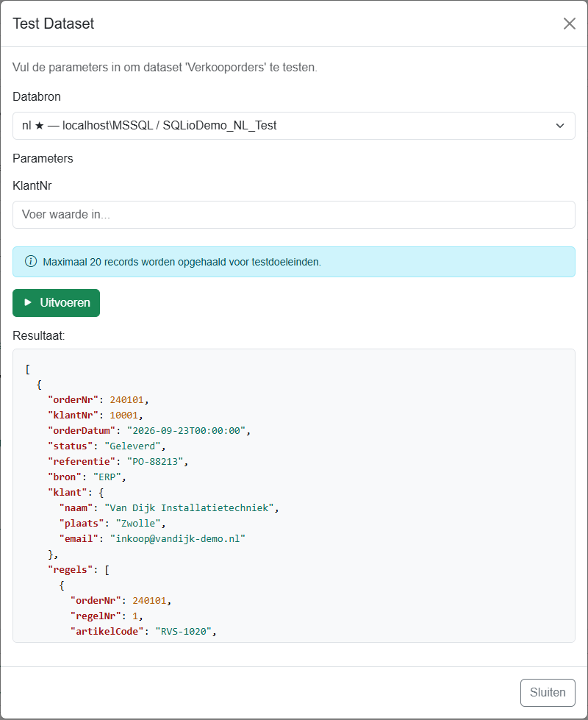Click the Test Dataset title

pyautogui.click(x=53, y=24)
